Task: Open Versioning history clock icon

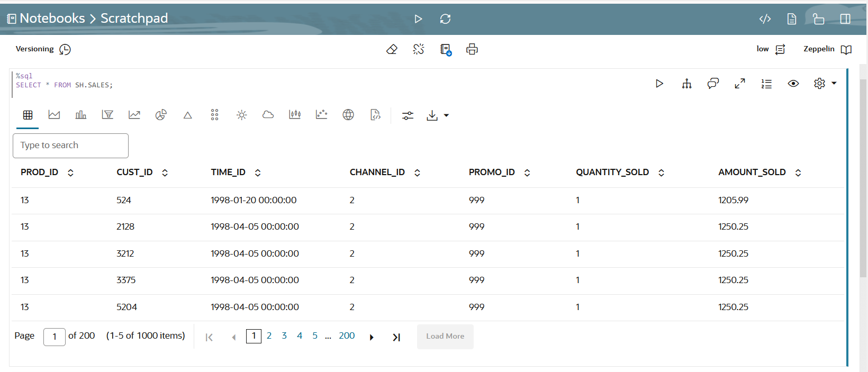Action: click(65, 49)
